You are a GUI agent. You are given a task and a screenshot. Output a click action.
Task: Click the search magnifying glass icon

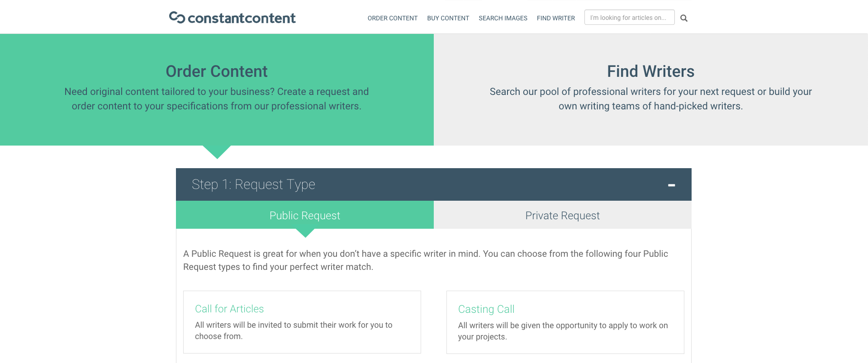683,18
